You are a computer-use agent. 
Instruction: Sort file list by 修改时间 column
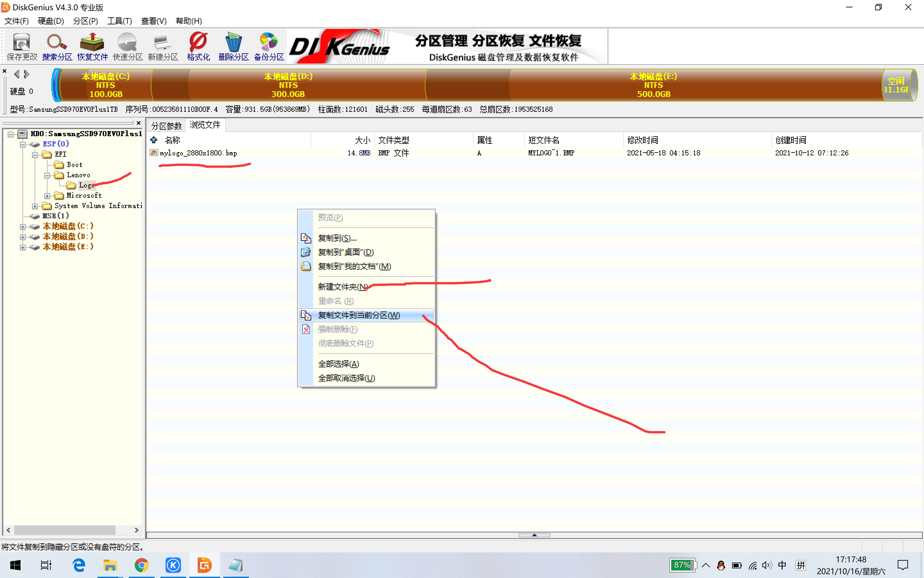click(x=697, y=140)
